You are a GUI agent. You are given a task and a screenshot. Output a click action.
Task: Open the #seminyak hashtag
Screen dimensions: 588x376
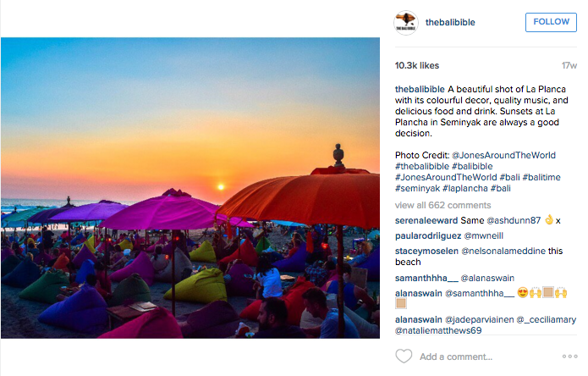(417, 188)
